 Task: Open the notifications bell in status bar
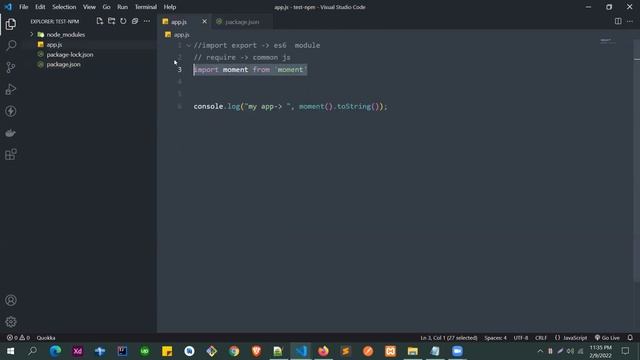coord(630,338)
